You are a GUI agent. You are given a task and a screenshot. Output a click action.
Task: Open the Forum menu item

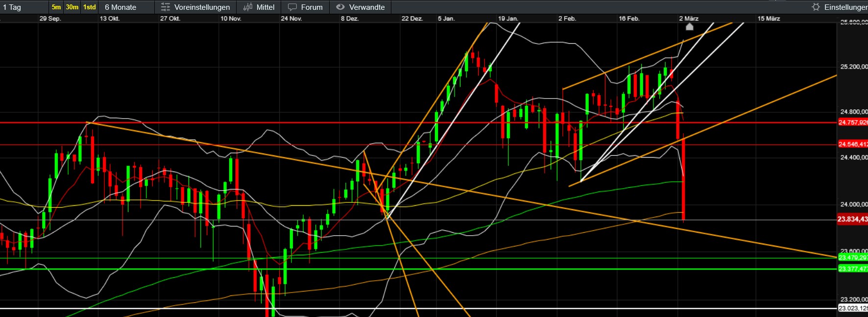tap(312, 7)
